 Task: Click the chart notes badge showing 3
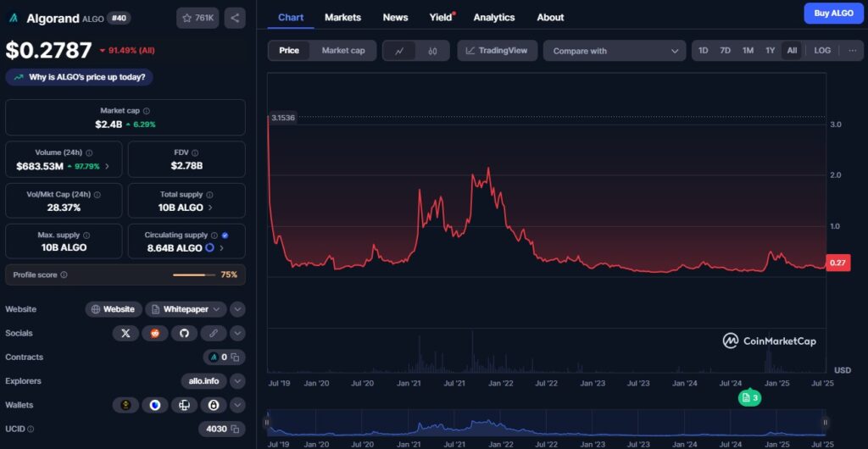point(748,397)
